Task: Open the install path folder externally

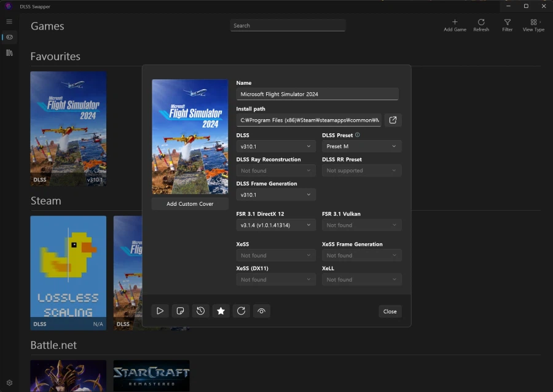Action: coord(393,120)
